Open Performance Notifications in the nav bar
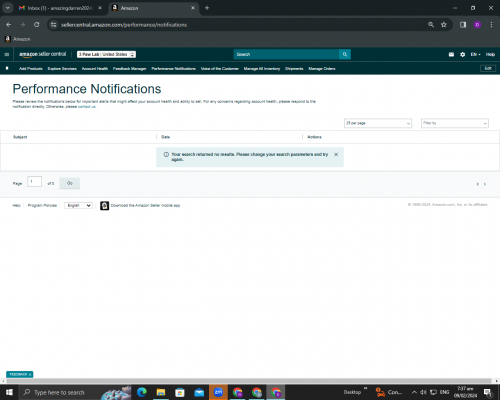Screen dimensions: 500x400 tap(174, 69)
